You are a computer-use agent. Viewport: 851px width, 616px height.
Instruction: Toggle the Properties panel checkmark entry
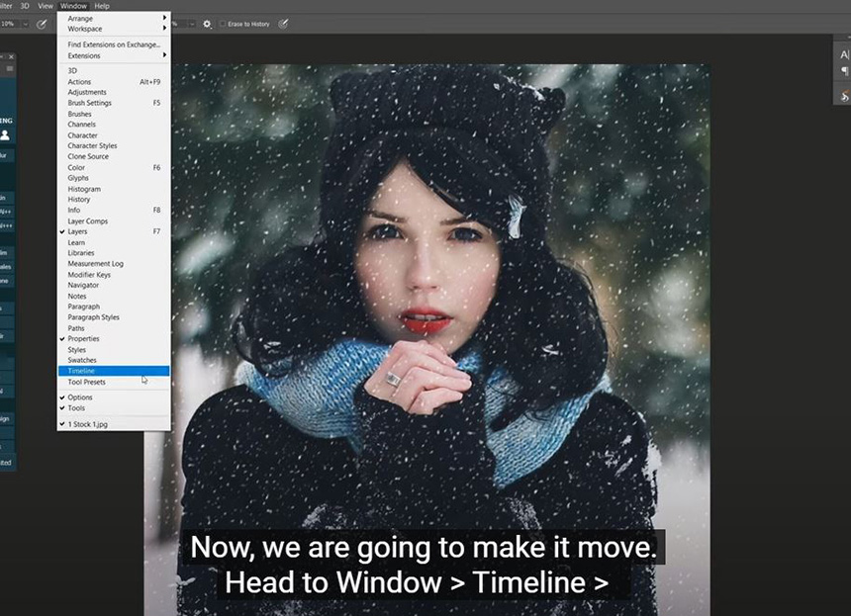click(83, 339)
